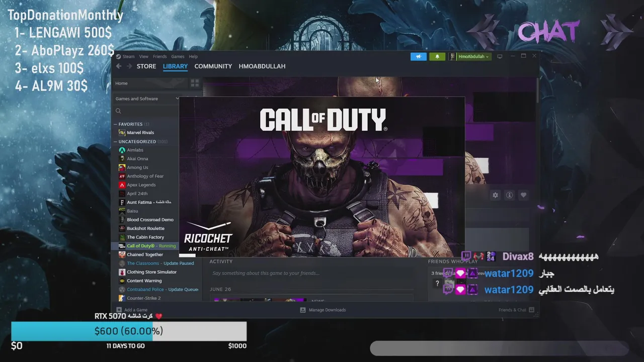This screenshot has width=644, height=362.
Task: Show game info via the i icon
Action: 509,195
